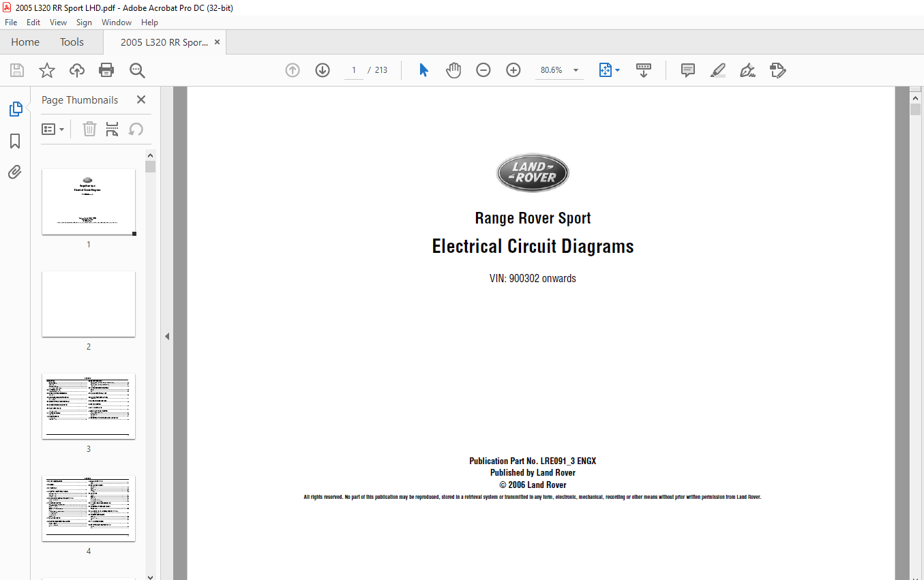Image resolution: width=924 pixels, height=580 pixels.
Task: Click the '© 2006 Land Rover' line
Action: pyautogui.click(x=533, y=485)
